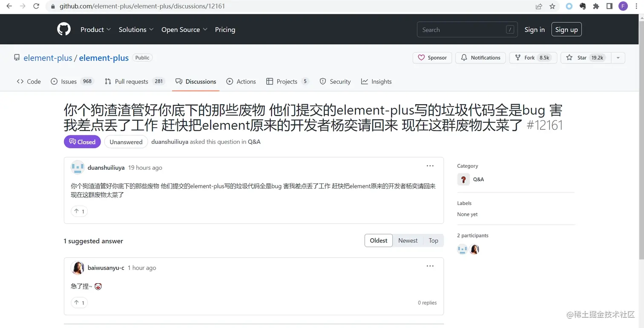Fork the element-plus repository
This screenshot has width=644, height=328.
533,58
